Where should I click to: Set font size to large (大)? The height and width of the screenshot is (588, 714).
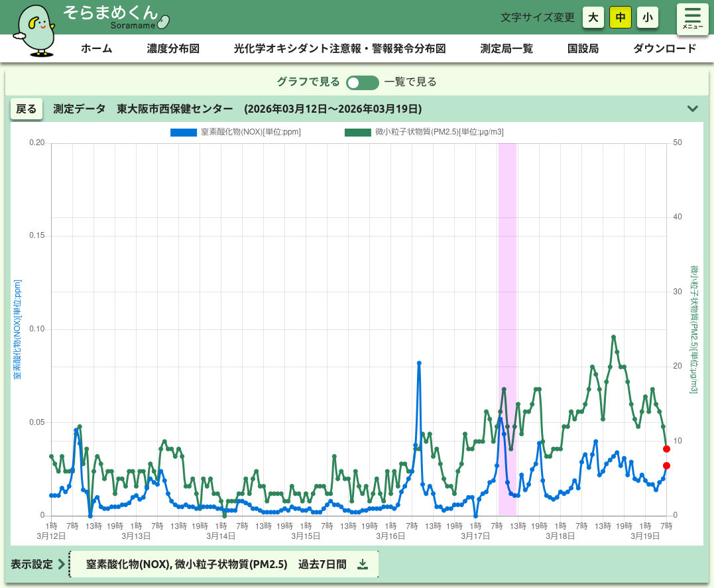pyautogui.click(x=593, y=18)
